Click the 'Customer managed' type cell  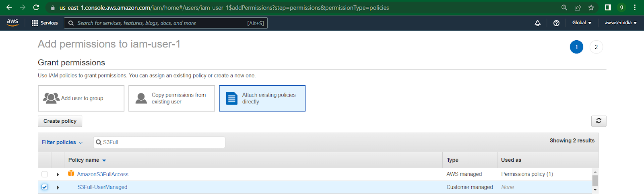(x=470, y=187)
